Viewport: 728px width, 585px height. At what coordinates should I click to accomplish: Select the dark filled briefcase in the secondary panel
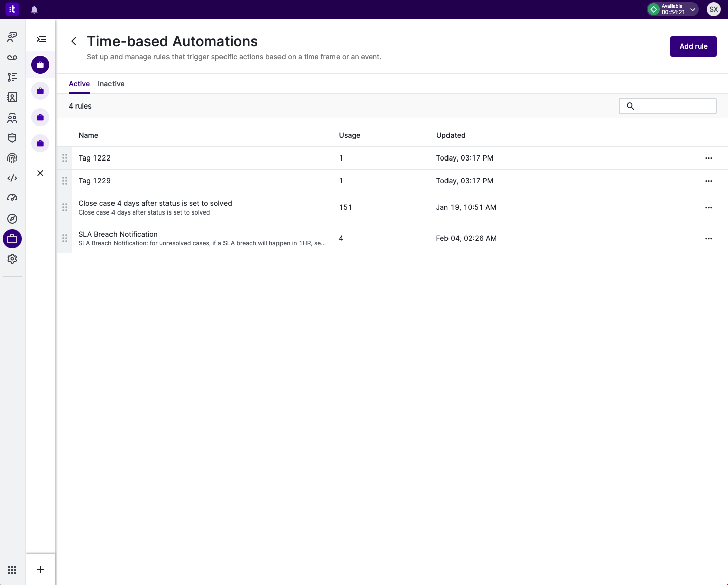click(x=40, y=65)
